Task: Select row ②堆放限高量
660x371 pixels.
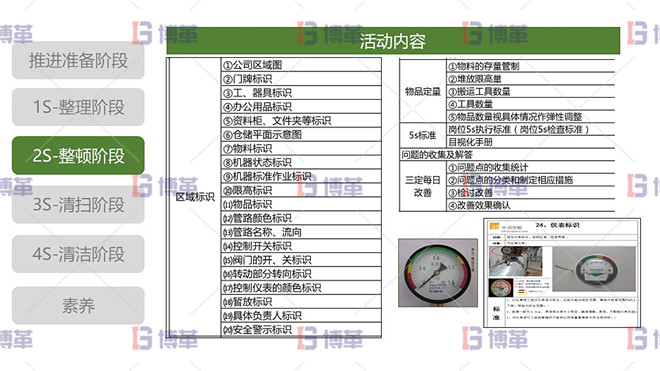Action: click(x=530, y=78)
